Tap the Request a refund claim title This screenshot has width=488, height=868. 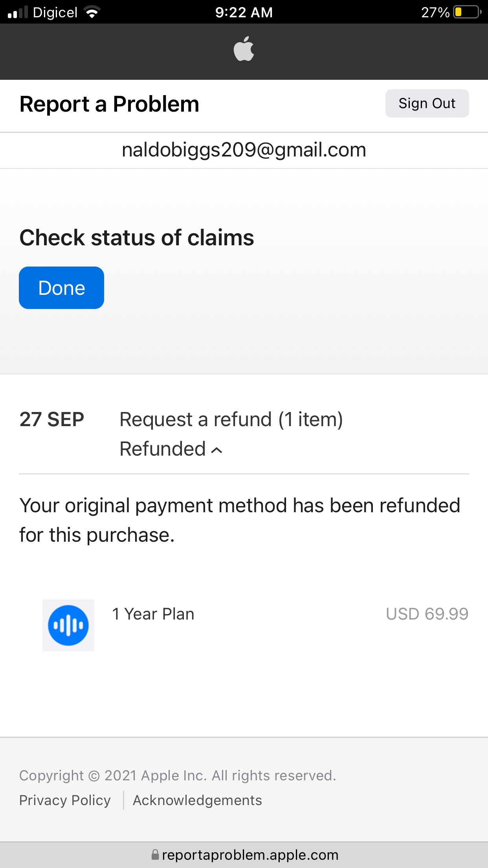click(231, 419)
